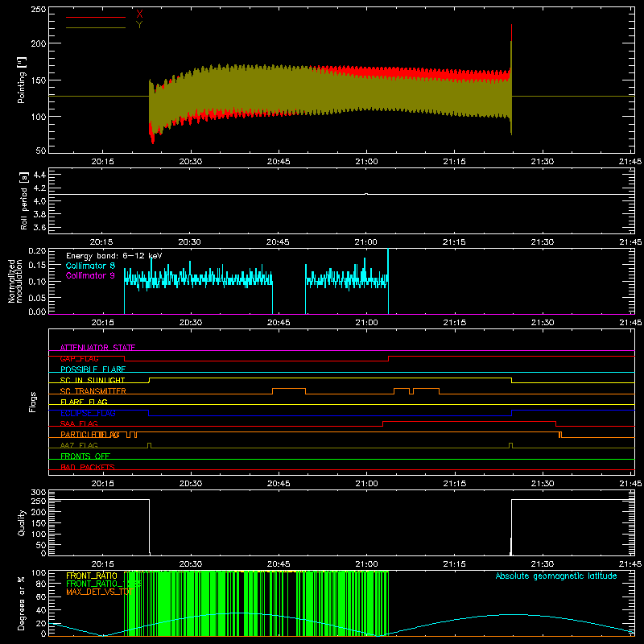The height and width of the screenshot is (644, 644).
Task: Click 21:30 under the Flags plot
Action: 543,484
